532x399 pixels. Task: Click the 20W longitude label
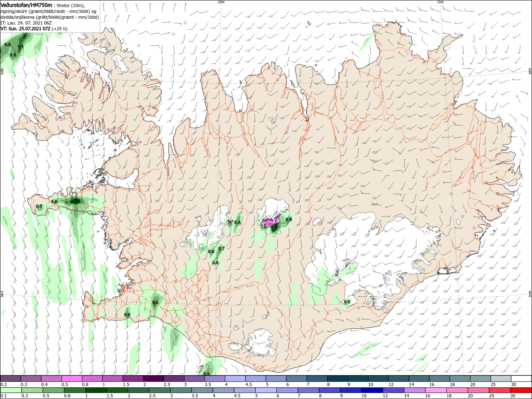pyautogui.click(x=221, y=2)
